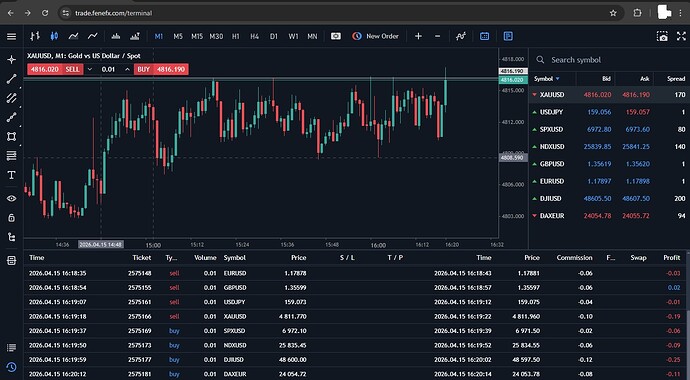Capture screenshot with dashed camera icon
This screenshot has height=380, width=690.
point(662,37)
